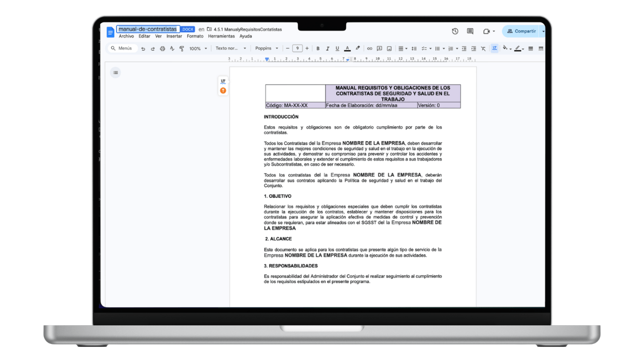Run the spelling and grammar check icon
The height and width of the screenshot is (362, 644).
[172, 48]
